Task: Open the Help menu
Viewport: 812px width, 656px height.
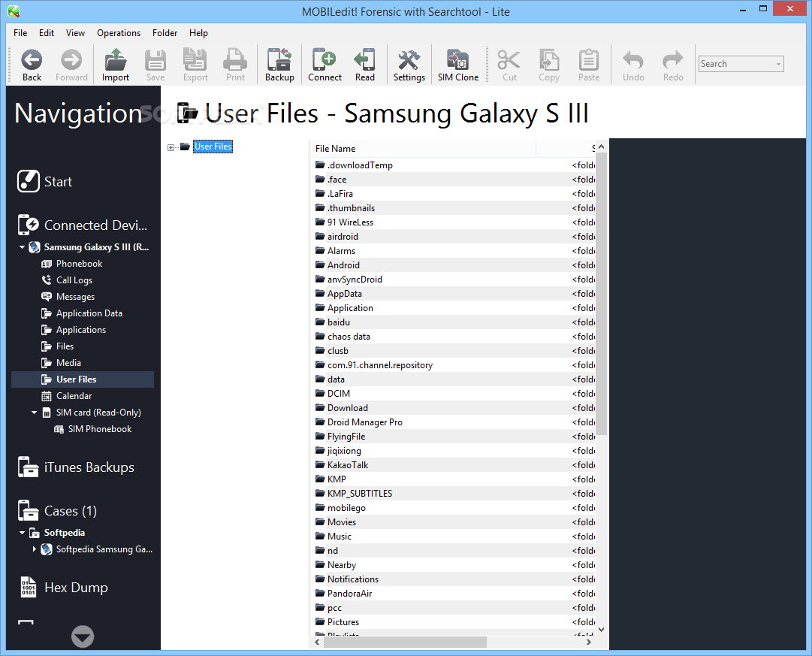Action: point(198,32)
